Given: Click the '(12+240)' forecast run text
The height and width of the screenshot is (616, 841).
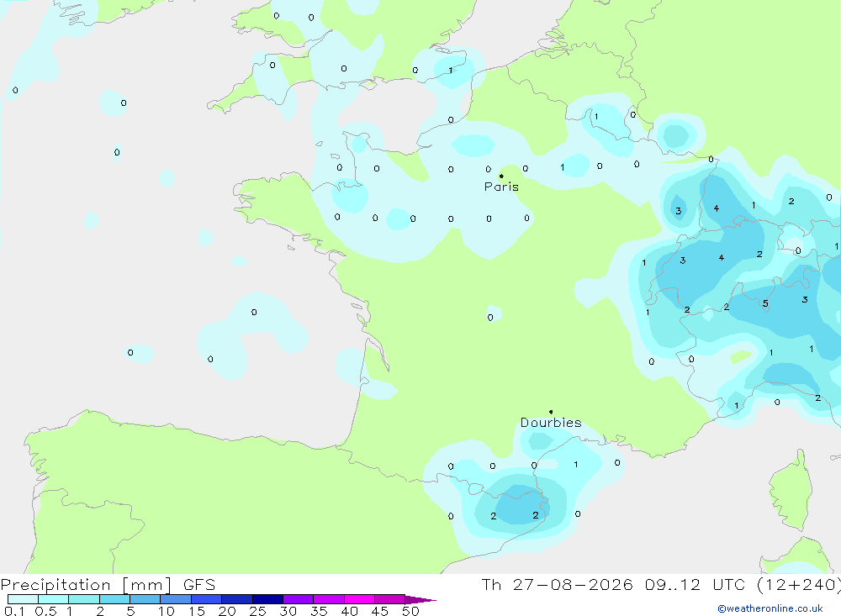Looking at the screenshot, I should (799, 585).
